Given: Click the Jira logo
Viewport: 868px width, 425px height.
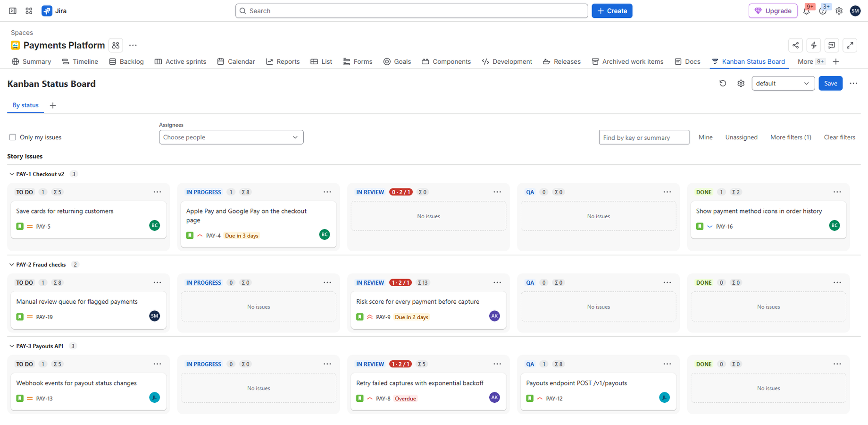Looking at the screenshot, I should pos(54,11).
